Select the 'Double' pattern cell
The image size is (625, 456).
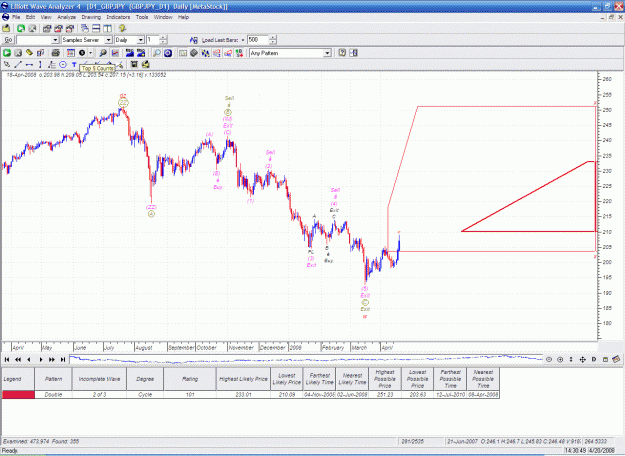pyautogui.click(x=53, y=395)
